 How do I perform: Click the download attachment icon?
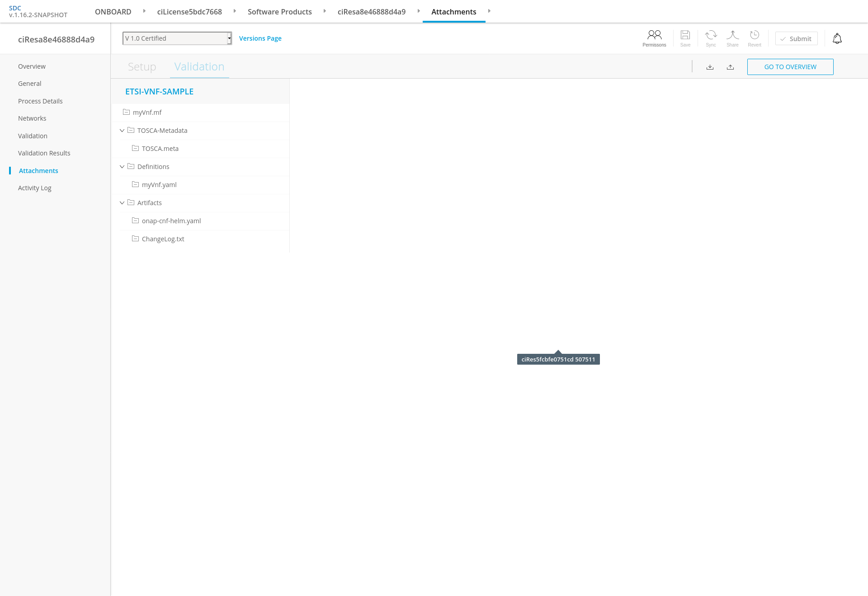[710, 67]
